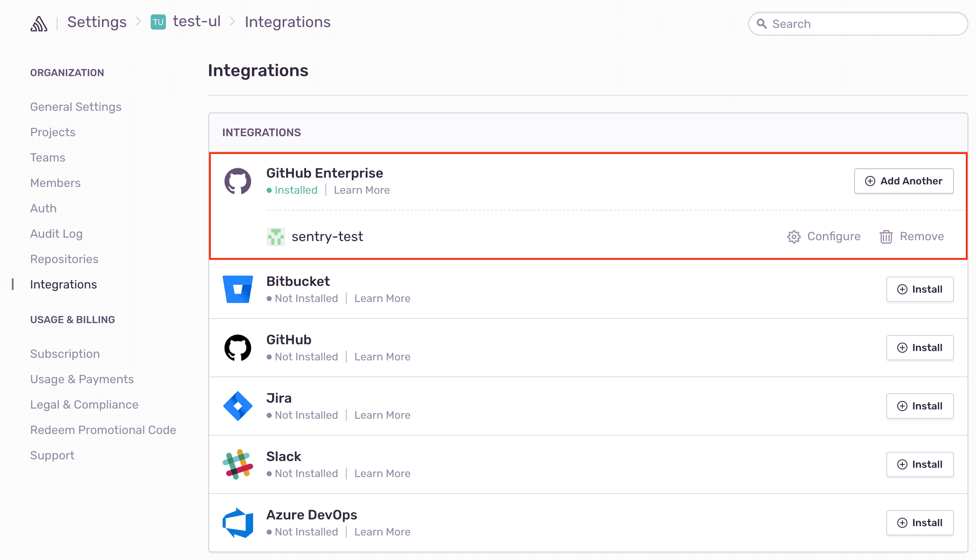Click the Slack integration icon
976x560 pixels.
pos(238,464)
